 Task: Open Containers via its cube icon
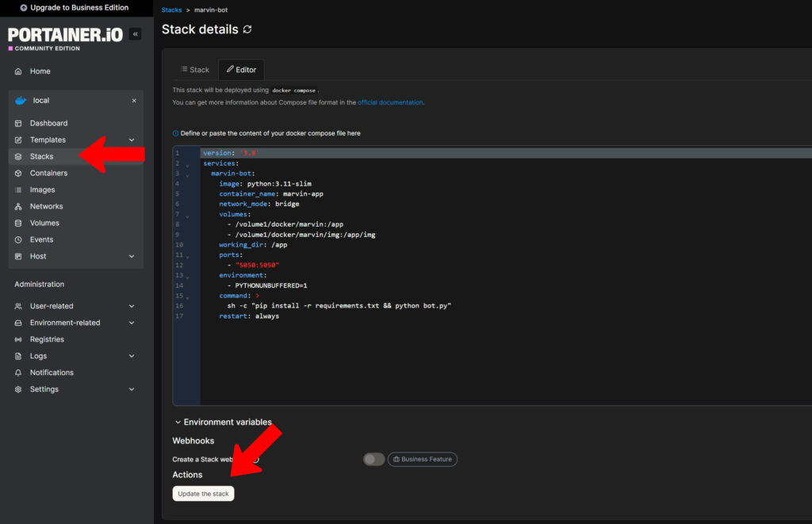click(x=18, y=174)
